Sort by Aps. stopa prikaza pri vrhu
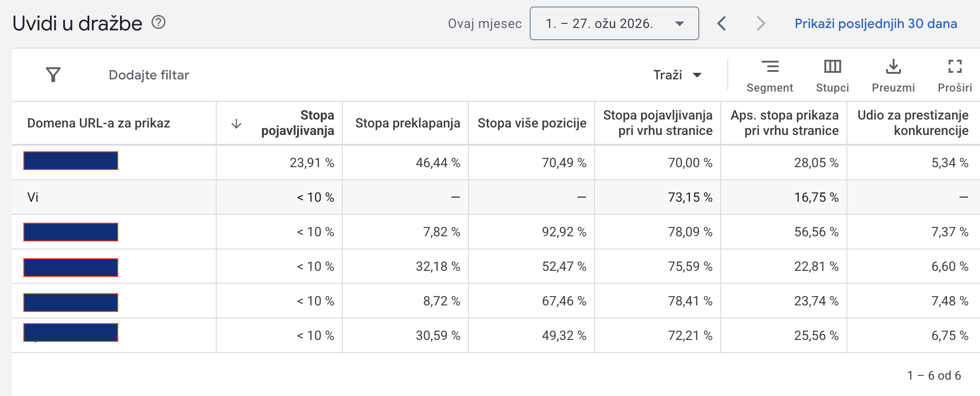980x396 pixels. (784, 123)
